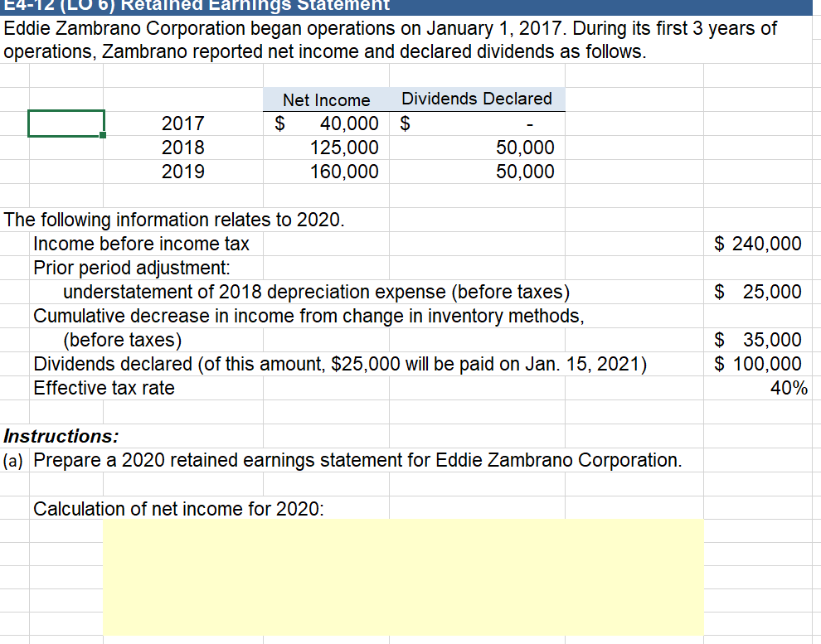Select the cell containing year 2017
This screenshot has height=644, width=821.
click(x=182, y=123)
